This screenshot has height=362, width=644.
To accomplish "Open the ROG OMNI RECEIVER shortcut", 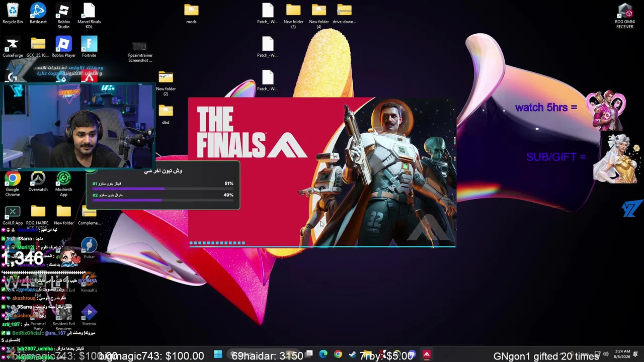I will tap(625, 16).
